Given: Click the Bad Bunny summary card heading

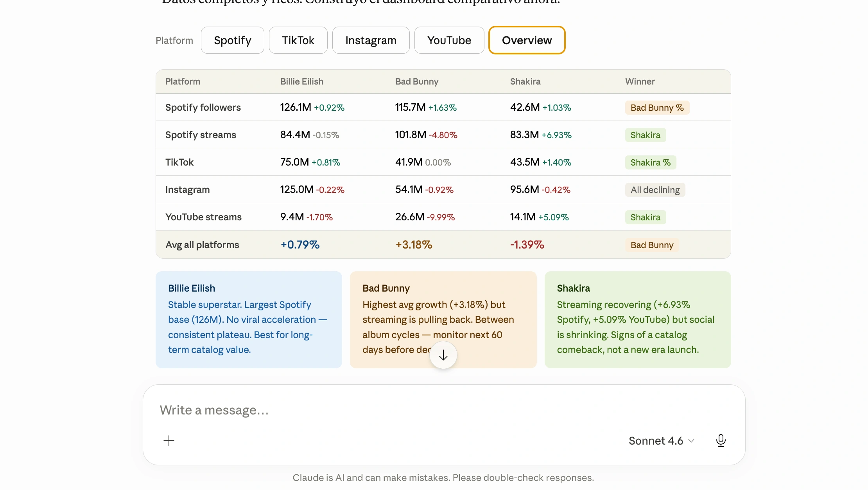Looking at the screenshot, I should [386, 288].
